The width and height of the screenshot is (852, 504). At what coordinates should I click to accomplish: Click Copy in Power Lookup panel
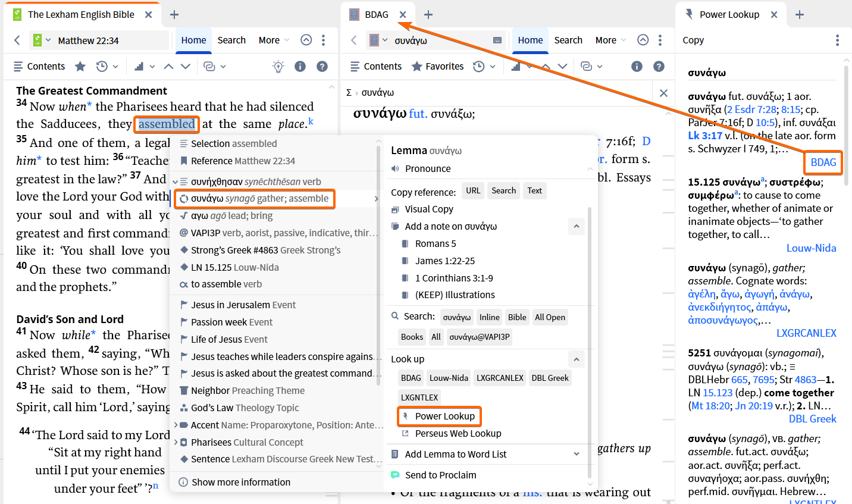tap(693, 40)
